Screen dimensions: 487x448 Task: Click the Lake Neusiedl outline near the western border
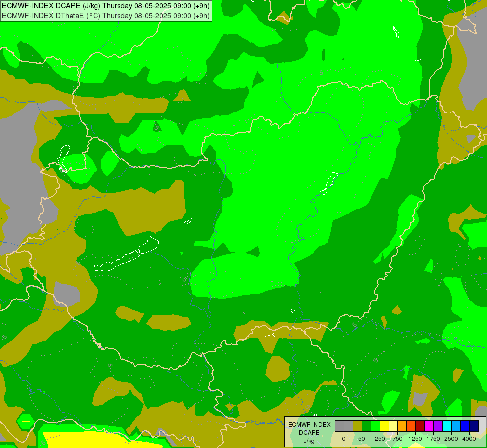(x=63, y=159)
